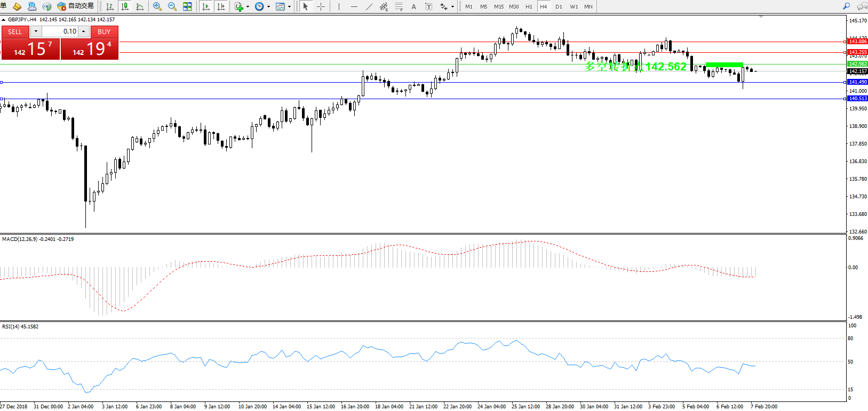This screenshot has width=868, height=411.
Task: Switch chart to candlestick mode
Action: (x=125, y=6)
